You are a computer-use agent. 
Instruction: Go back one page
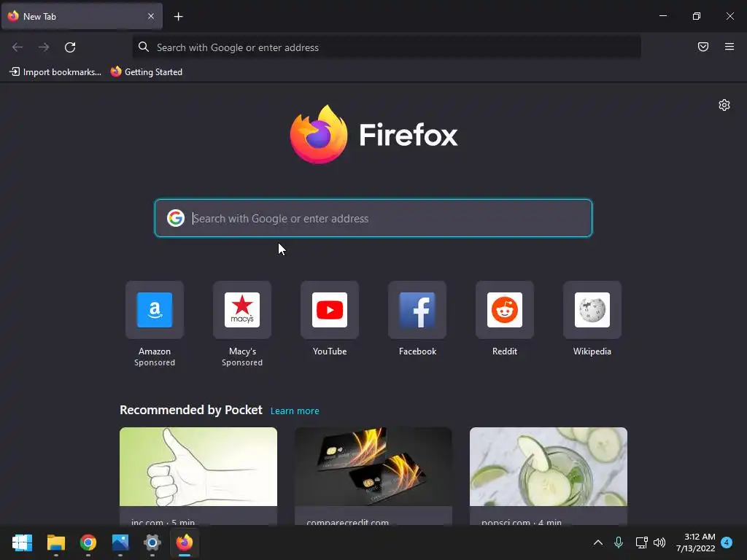[18, 47]
